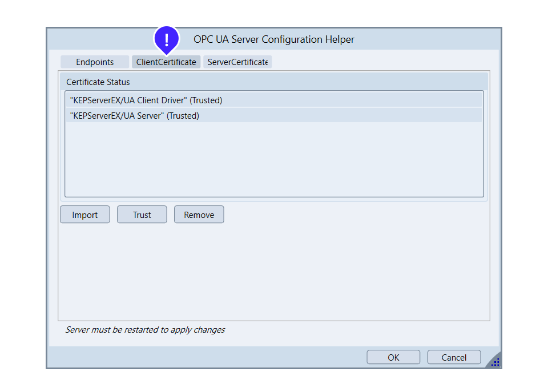Click the OPC UA Server Configuration Helper title

[x=274, y=39]
